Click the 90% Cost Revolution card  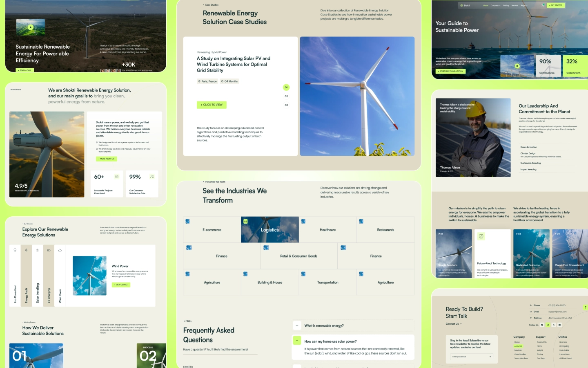548,66
